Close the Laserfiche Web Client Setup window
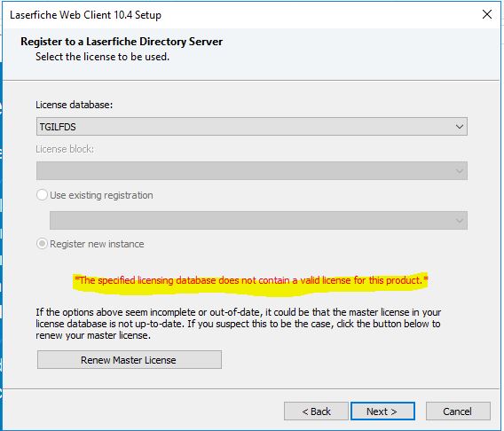This screenshot has width=504, height=431. coord(486,14)
